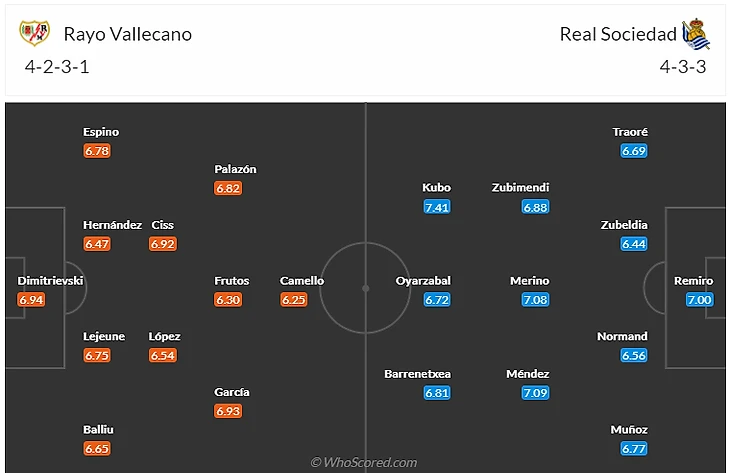Select Muñoz's 6.77 rating badge
Viewport: 730px width, 473px height.
tap(634, 449)
